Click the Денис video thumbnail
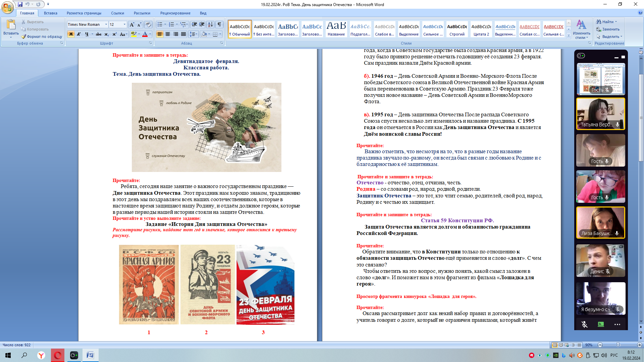 (x=600, y=260)
